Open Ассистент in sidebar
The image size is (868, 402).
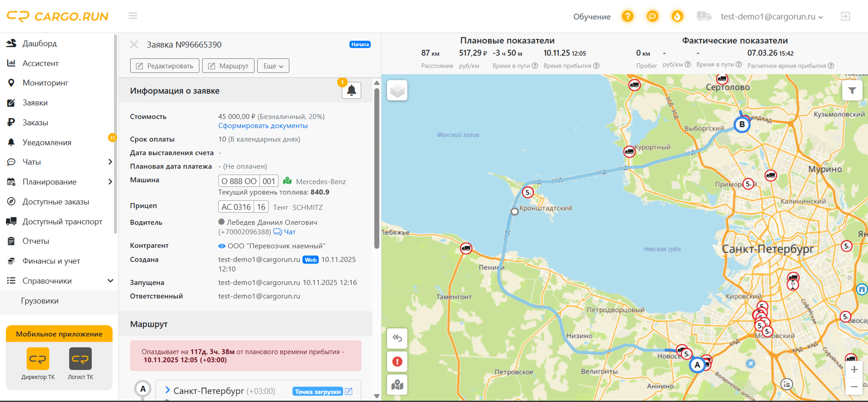pos(40,63)
